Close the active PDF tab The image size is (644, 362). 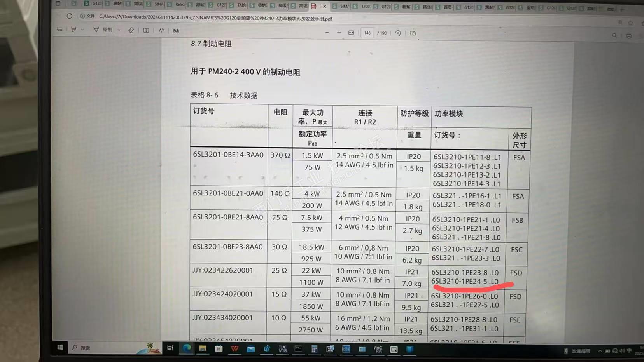(x=325, y=6)
